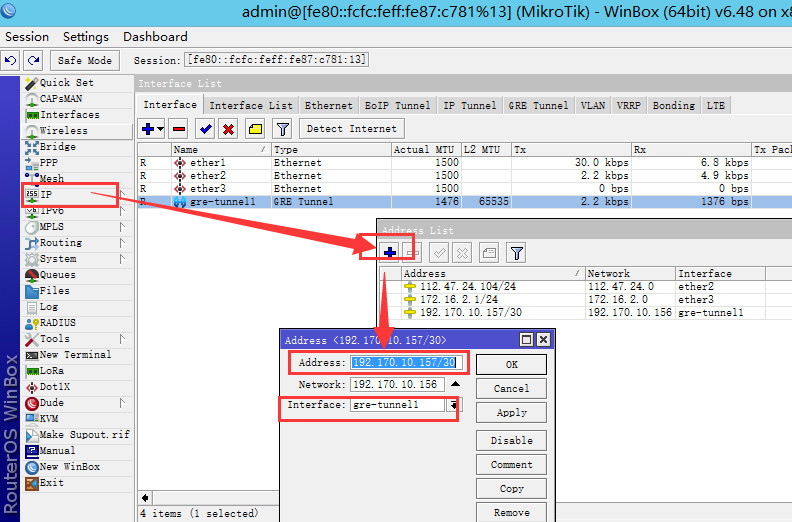Expand the Dude submenu arrow

point(122,403)
